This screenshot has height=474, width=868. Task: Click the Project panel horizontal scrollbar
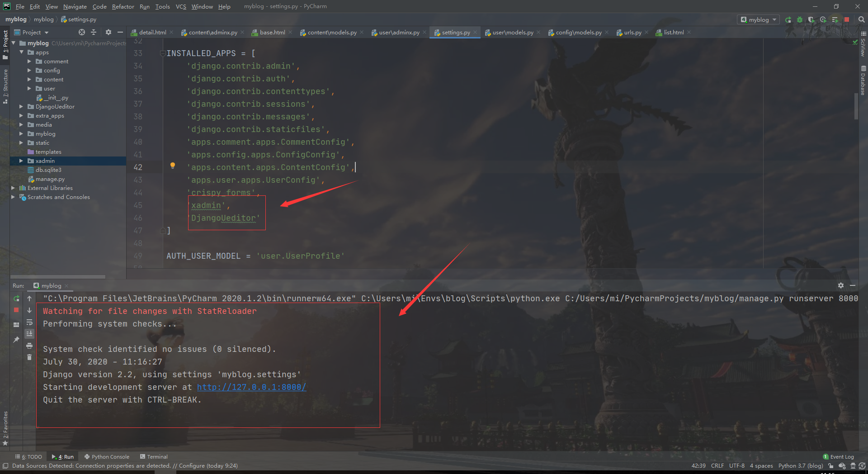tap(58, 276)
